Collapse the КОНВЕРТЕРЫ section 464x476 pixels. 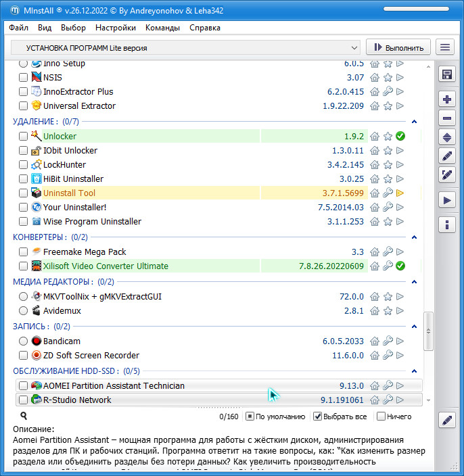(414, 237)
